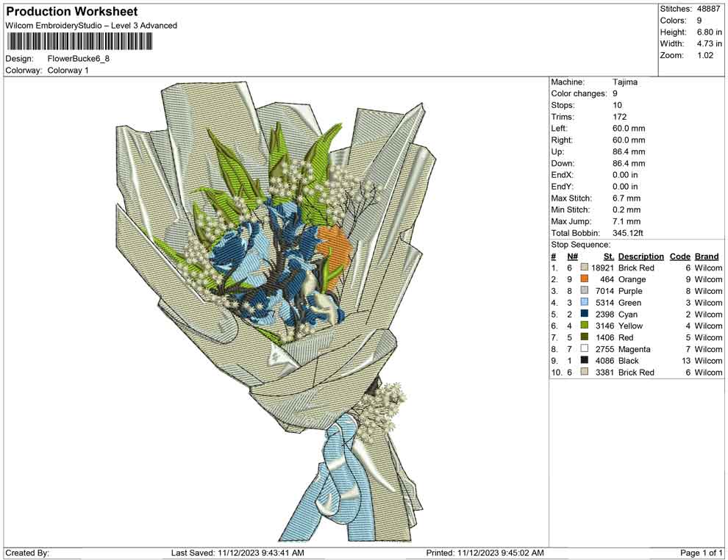Click the 'Page 1 of 1' footer text
Screen dimensions: 728x560
pos(701,553)
